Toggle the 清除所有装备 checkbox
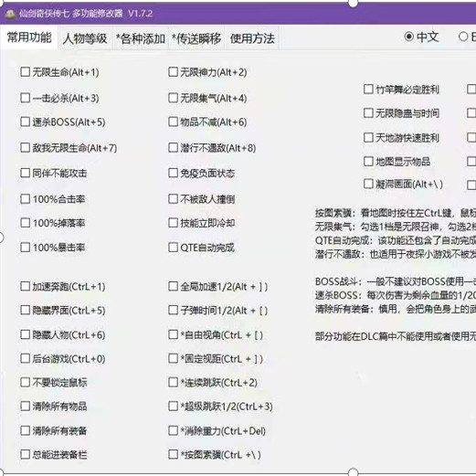 coord(25,430)
